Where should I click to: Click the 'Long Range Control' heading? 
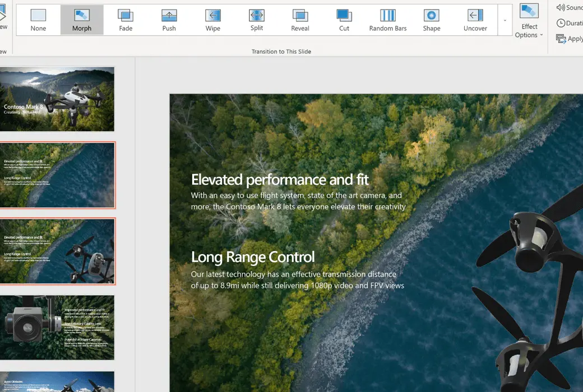click(x=253, y=257)
